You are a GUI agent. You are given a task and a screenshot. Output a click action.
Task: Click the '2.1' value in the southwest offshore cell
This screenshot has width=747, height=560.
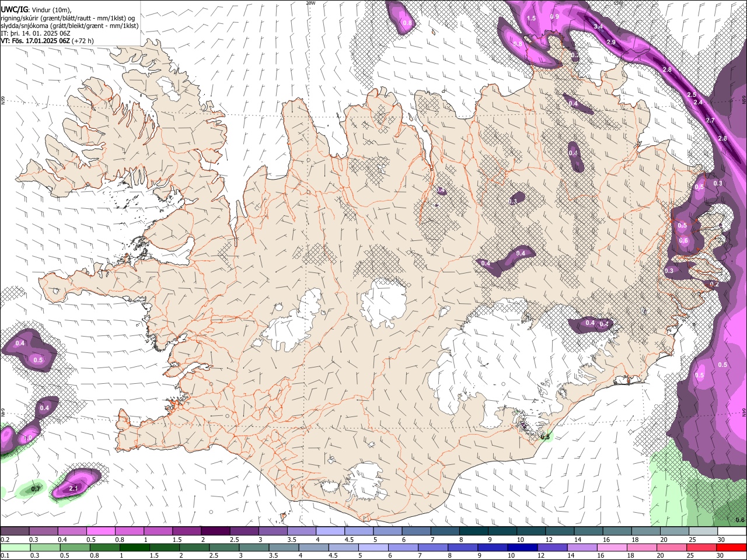pyautogui.click(x=74, y=488)
